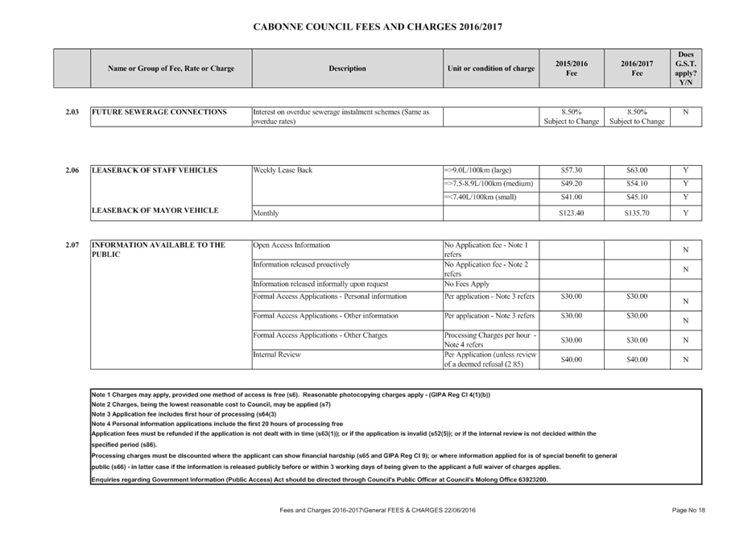Click the GST 'Y' for Leaseback of Mayor Vehicle

click(686, 214)
